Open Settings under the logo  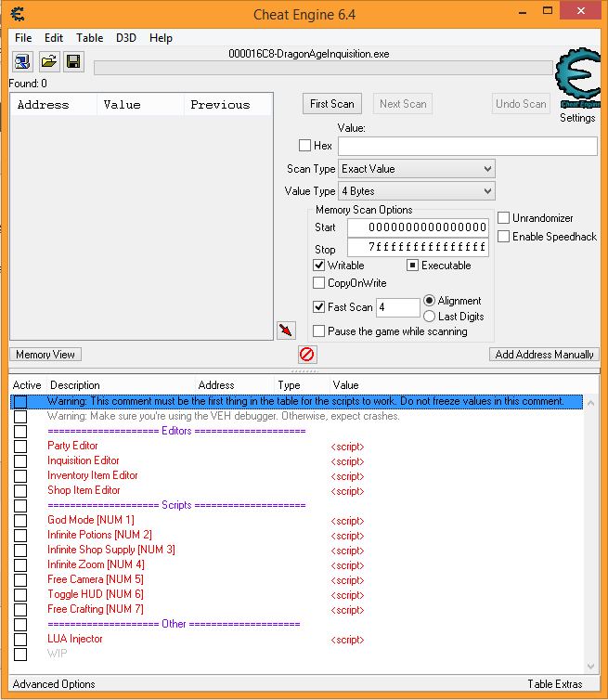point(577,118)
